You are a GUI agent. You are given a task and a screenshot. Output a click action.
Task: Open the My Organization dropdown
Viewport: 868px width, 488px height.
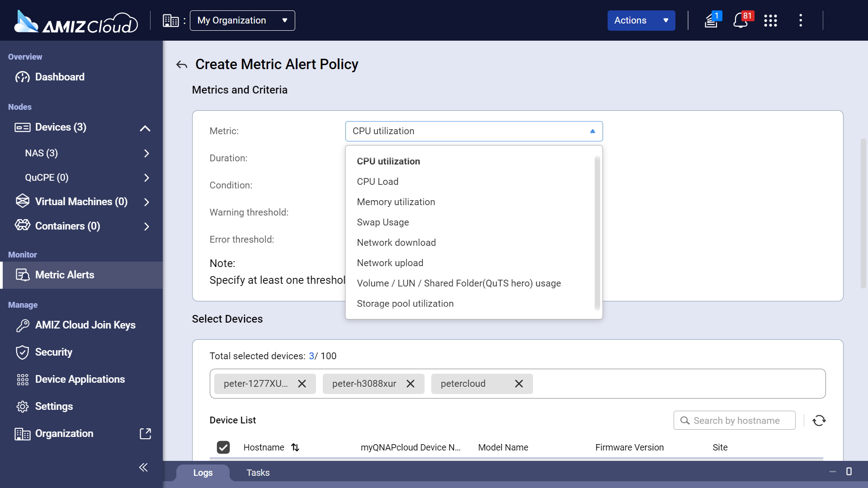(x=242, y=21)
